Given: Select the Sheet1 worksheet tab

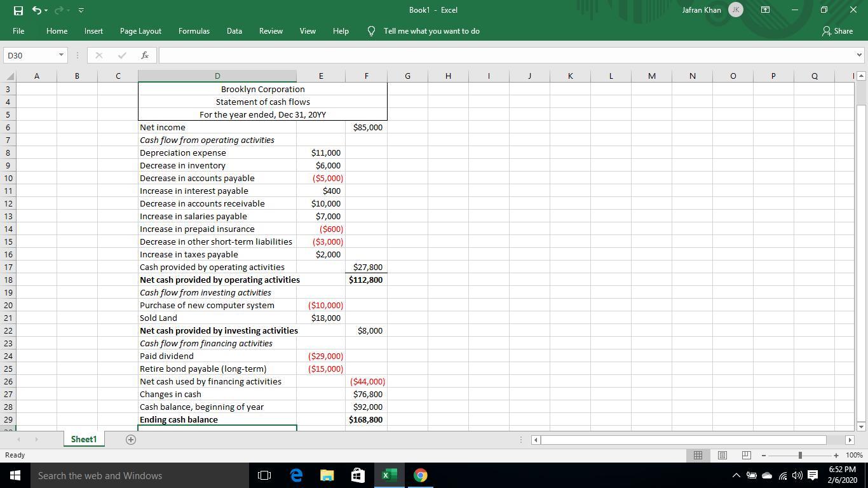Looking at the screenshot, I should click(83, 440).
